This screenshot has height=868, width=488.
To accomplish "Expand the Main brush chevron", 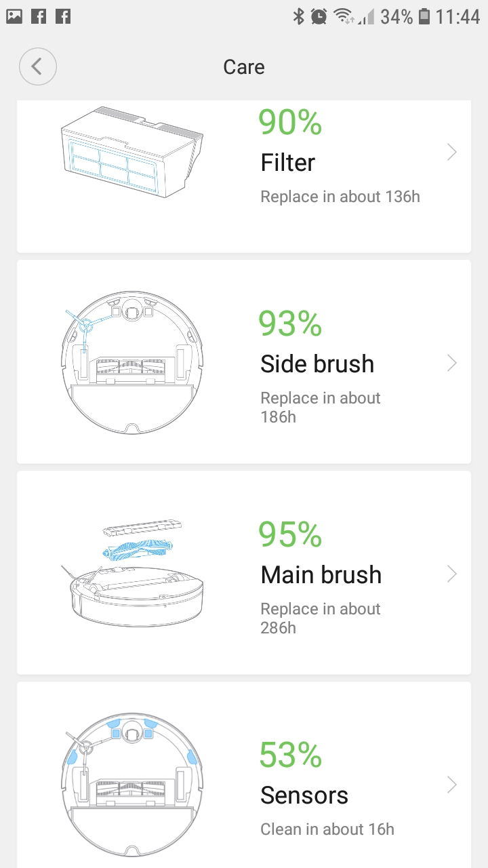I will 452,574.
